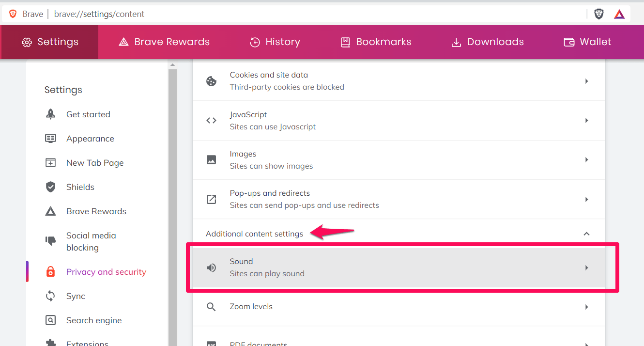
Task: Click the Downloads arrow icon in top bar
Action: pyautogui.click(x=456, y=42)
